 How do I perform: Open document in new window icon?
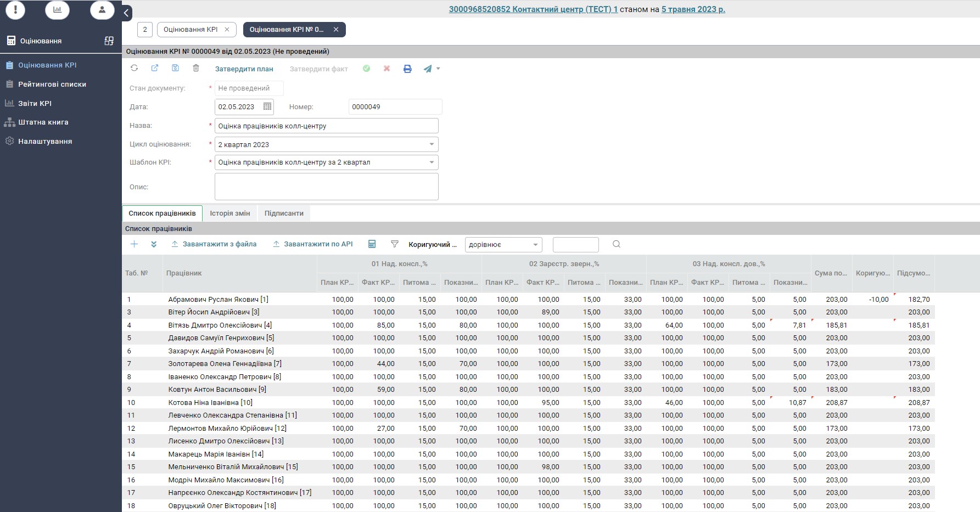[x=155, y=68]
